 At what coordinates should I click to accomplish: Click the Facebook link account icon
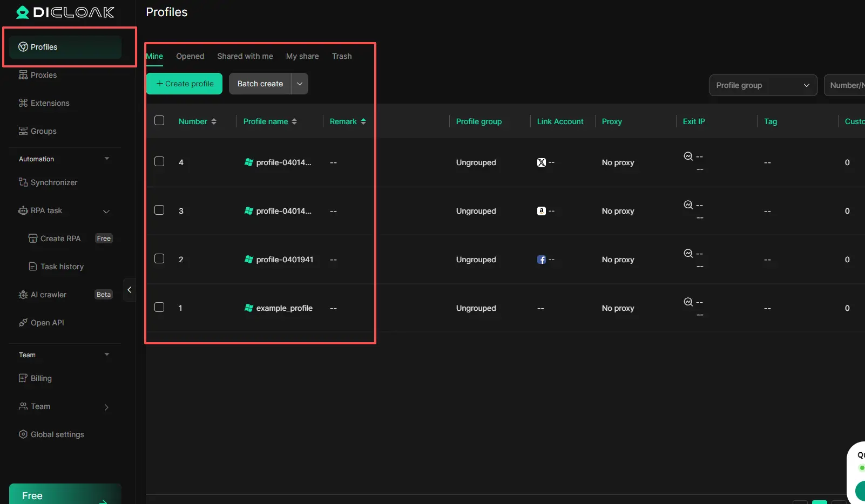(541, 260)
